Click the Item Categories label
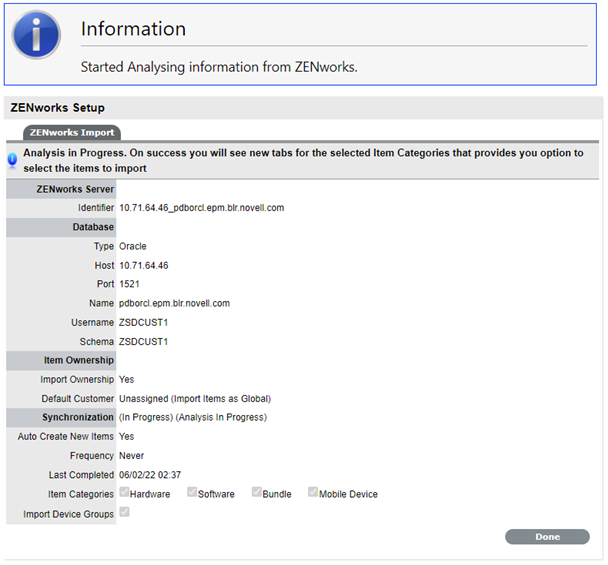Image resolution: width=608 pixels, height=565 pixels. click(x=81, y=494)
